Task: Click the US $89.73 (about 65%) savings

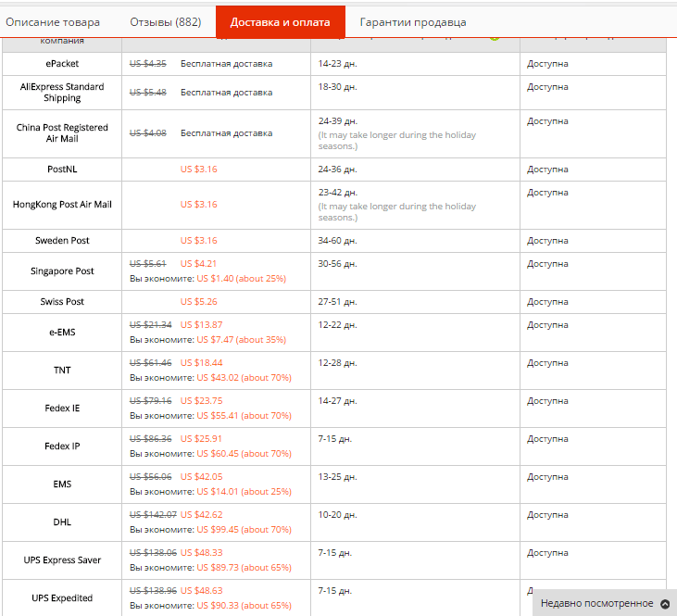Action: pos(244,568)
